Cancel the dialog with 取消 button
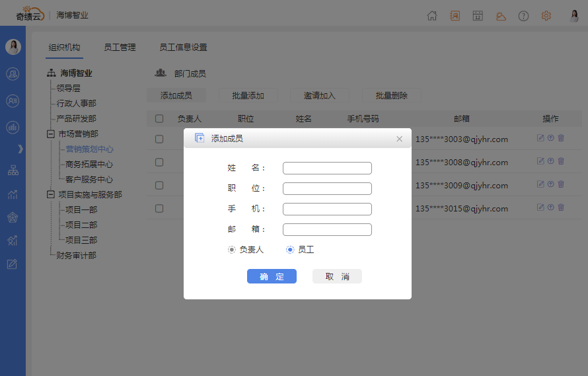This screenshot has height=376, width=588. [x=337, y=277]
